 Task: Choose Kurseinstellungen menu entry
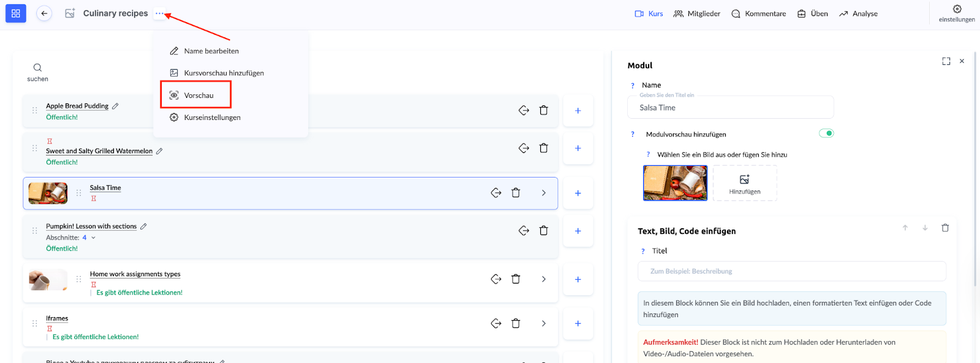(212, 118)
